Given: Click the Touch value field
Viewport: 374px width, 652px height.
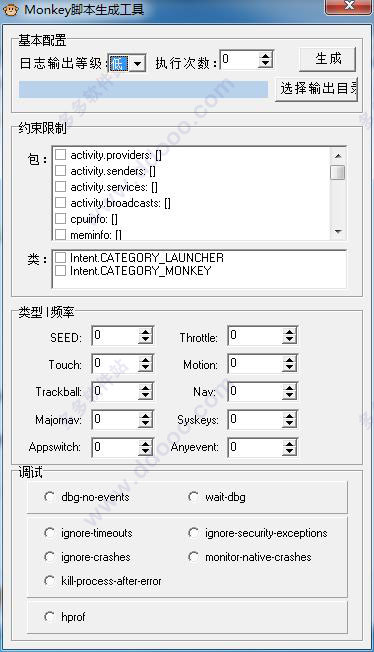Looking at the screenshot, I should click(115, 363).
